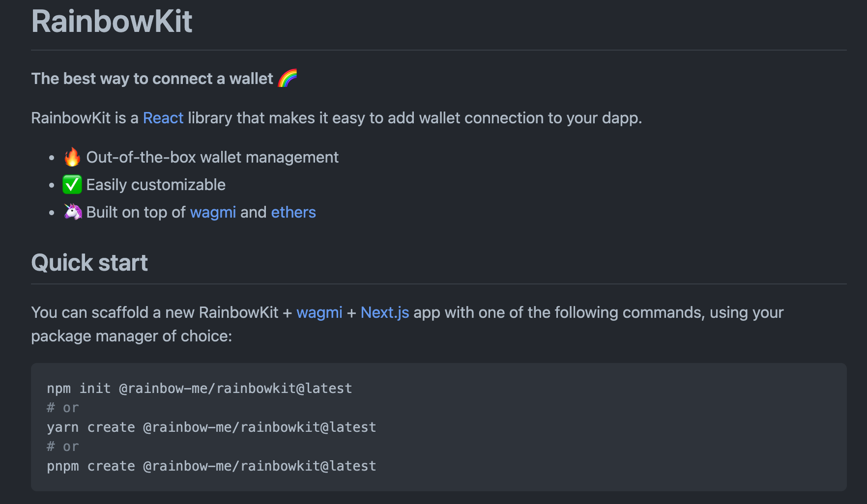
Task: Click the RainbowKit main heading
Action: click(x=112, y=22)
